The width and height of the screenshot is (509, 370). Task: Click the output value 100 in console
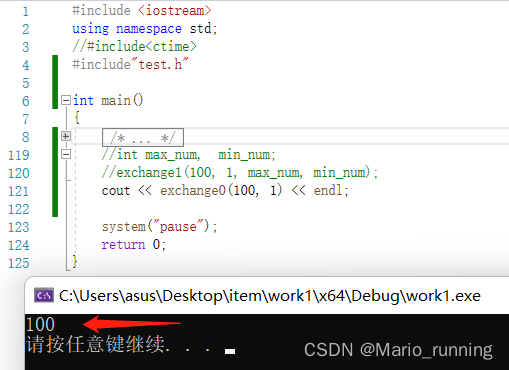[x=40, y=324]
